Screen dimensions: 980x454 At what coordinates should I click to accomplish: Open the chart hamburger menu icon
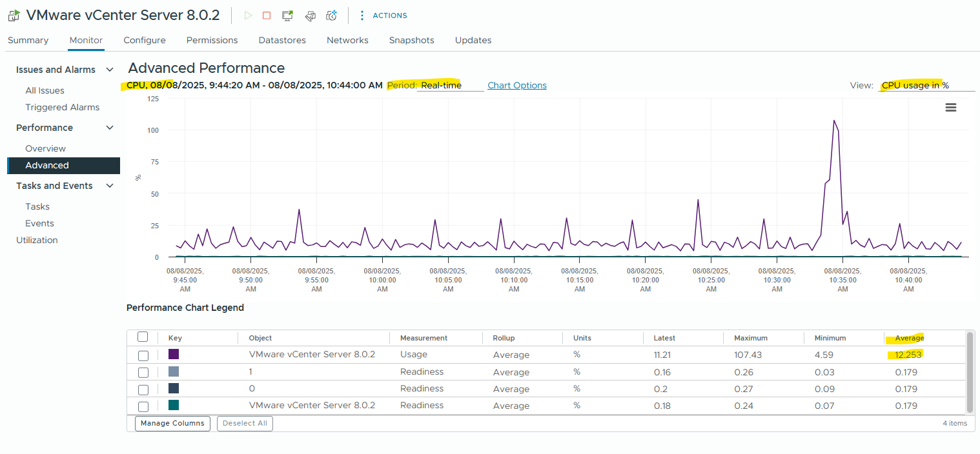tap(950, 108)
